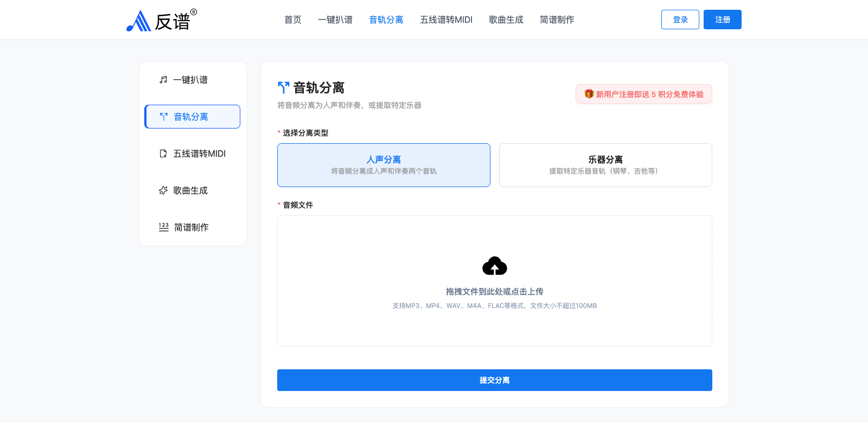The image size is (868, 423).
Task: Go to 五线谱转MIDI in the sidebar
Action: coord(193,153)
